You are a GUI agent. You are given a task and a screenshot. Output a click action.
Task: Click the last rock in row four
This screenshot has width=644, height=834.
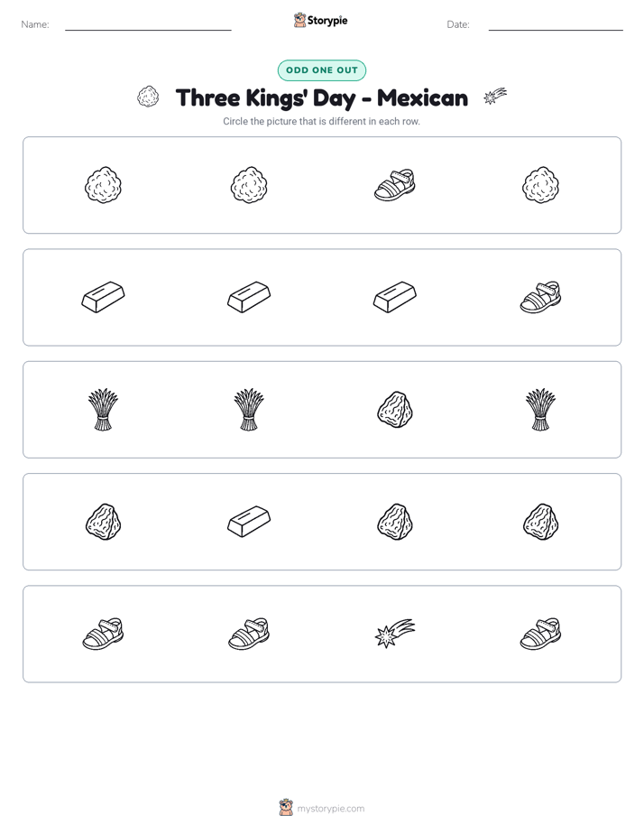click(540, 522)
